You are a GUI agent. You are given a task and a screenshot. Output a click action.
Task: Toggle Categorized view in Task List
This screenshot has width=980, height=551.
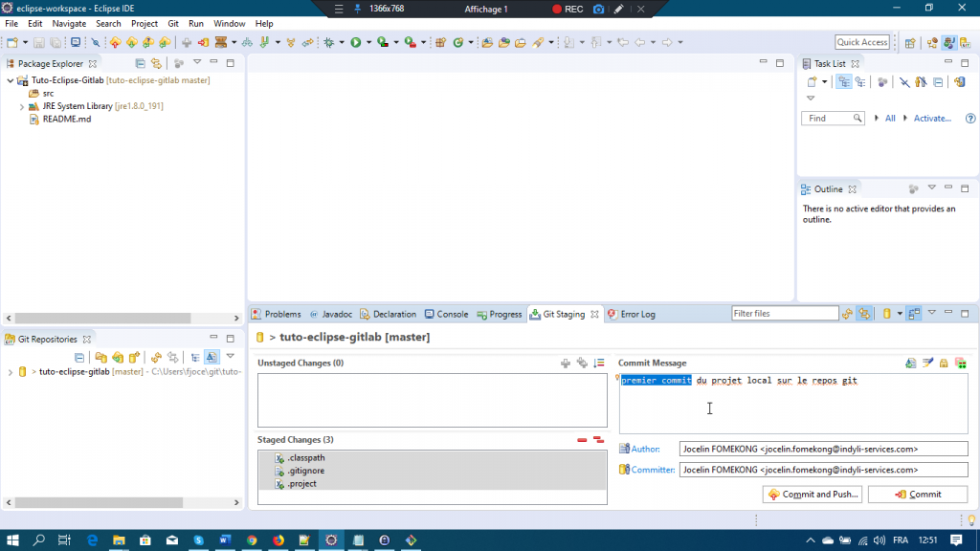[x=844, y=82]
